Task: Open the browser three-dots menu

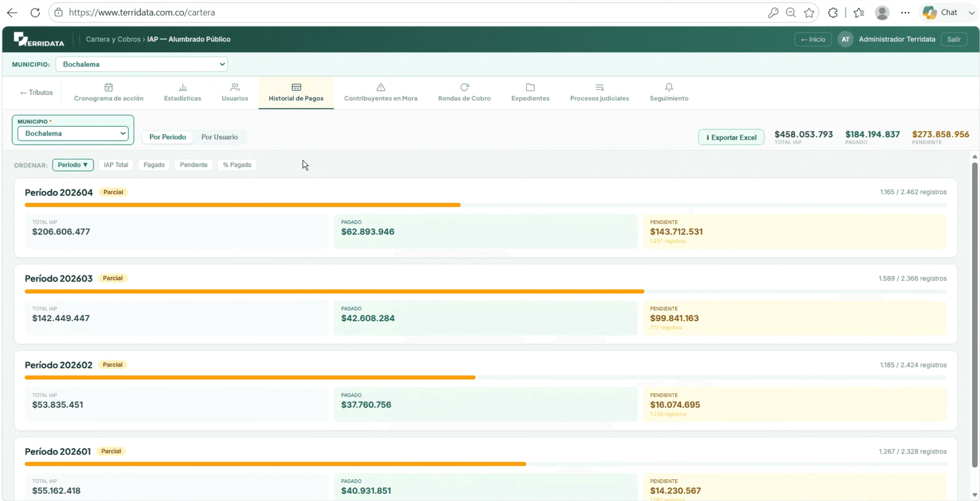Action: (x=905, y=13)
